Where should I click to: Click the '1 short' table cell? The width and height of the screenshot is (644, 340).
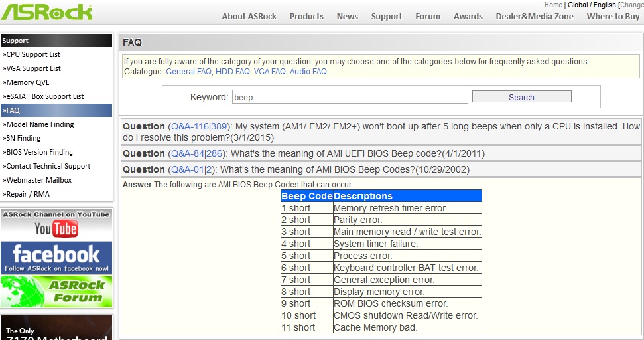(x=306, y=208)
